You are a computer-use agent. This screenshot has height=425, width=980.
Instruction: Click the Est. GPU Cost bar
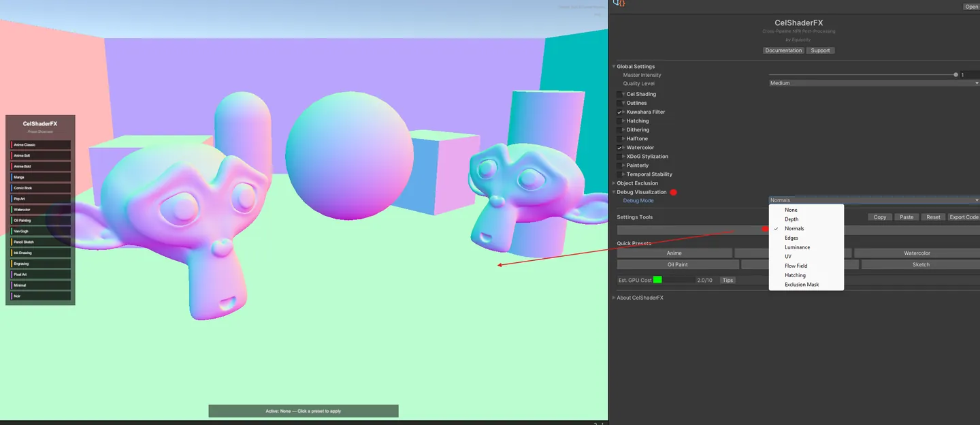coord(674,280)
